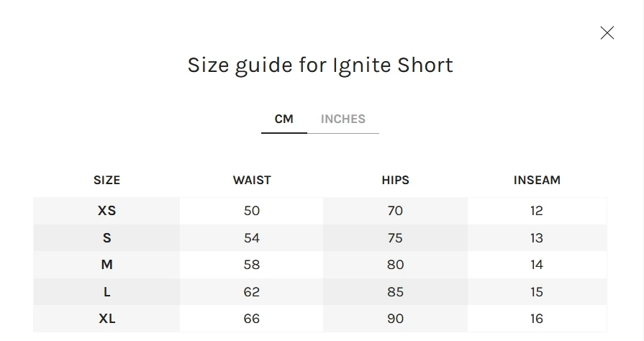Select the S size row label
This screenshot has width=644, height=341.
click(106, 238)
